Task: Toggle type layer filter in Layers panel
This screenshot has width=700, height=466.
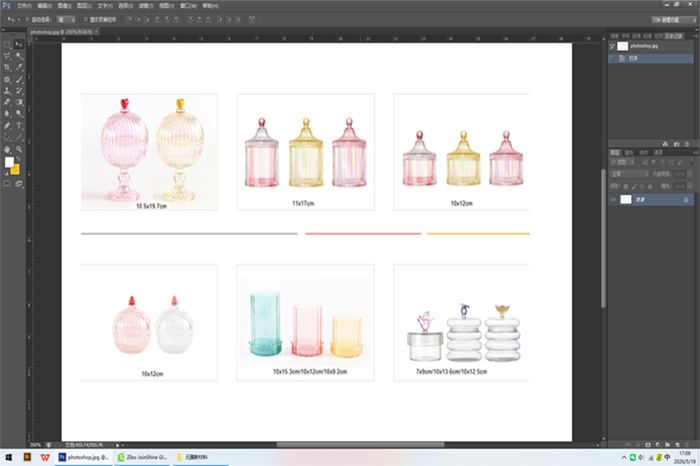Action: coord(662,162)
